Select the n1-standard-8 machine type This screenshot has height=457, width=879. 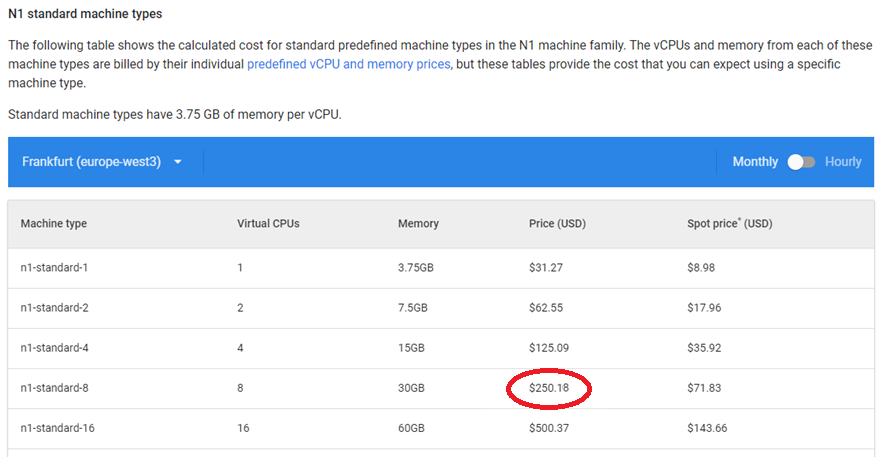click(54, 388)
